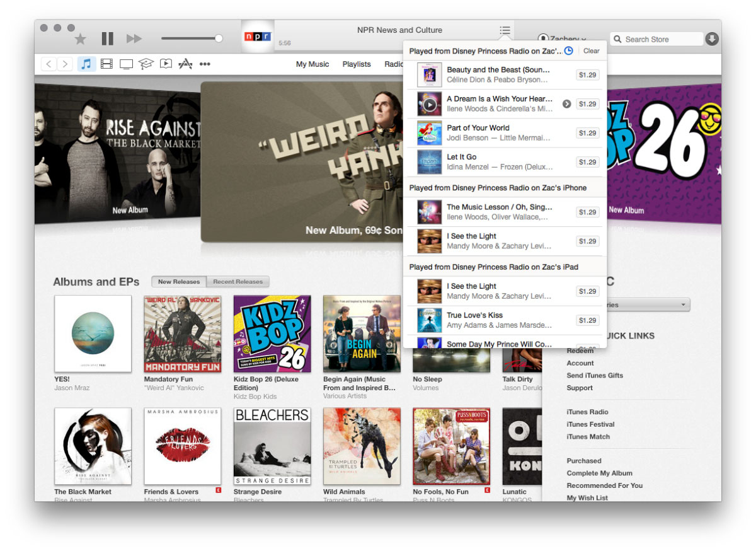Adjust the volume slider knob
The height and width of the screenshot is (551, 756).
[x=219, y=38]
